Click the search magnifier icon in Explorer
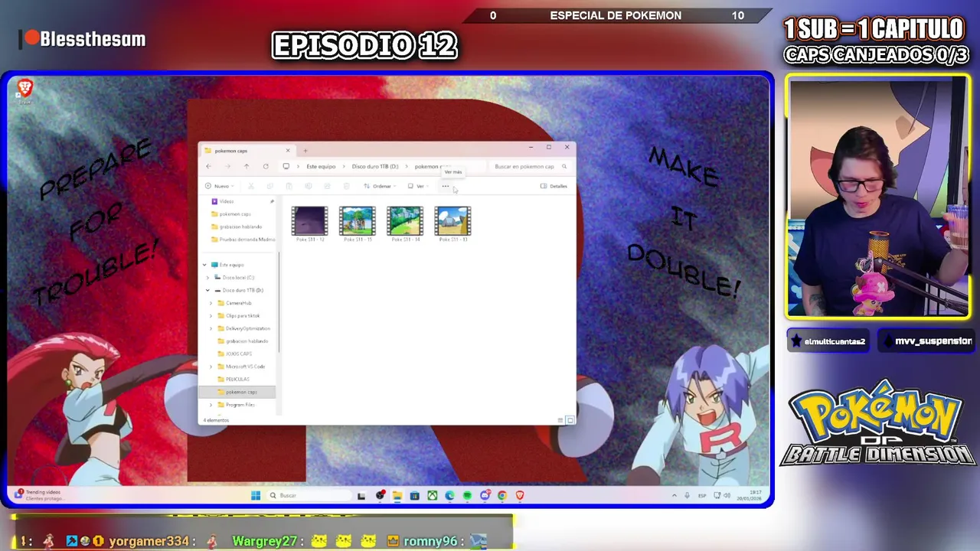Viewport: 980px width, 551px height. pyautogui.click(x=564, y=166)
